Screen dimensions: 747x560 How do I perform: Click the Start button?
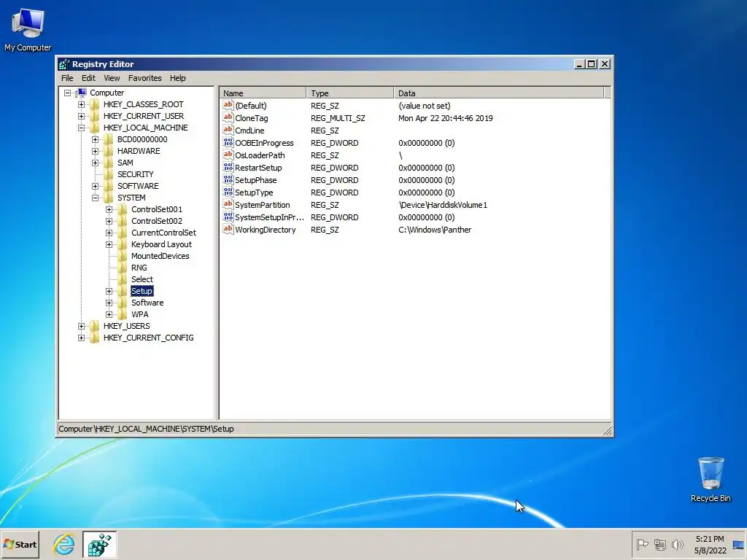(x=20, y=544)
